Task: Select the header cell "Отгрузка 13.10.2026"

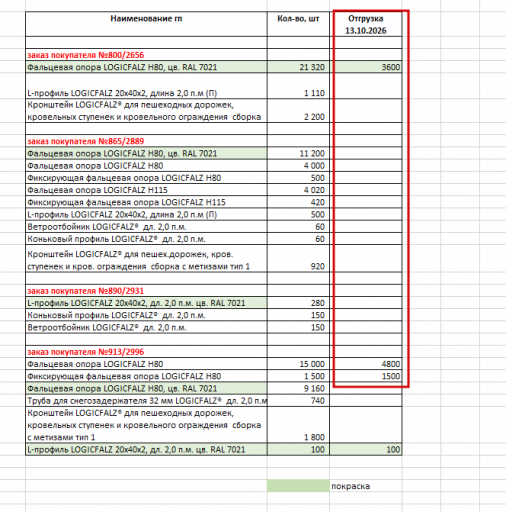Action: point(366,24)
